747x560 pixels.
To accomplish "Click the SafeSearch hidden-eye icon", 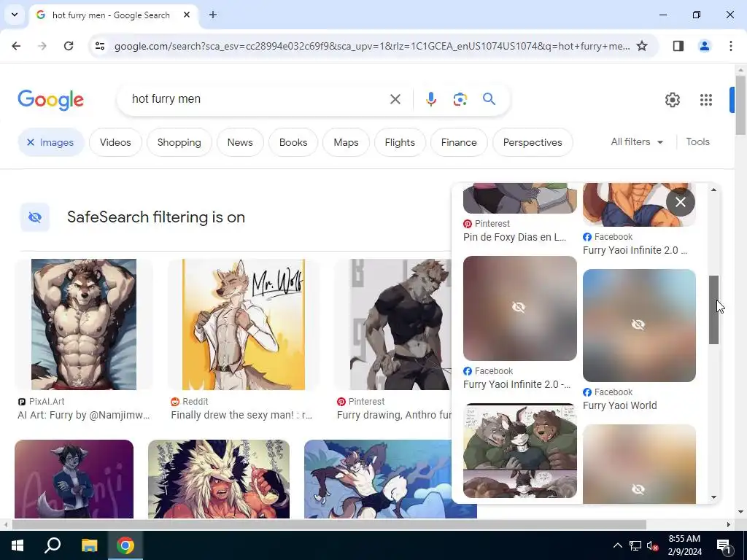I will (x=35, y=217).
